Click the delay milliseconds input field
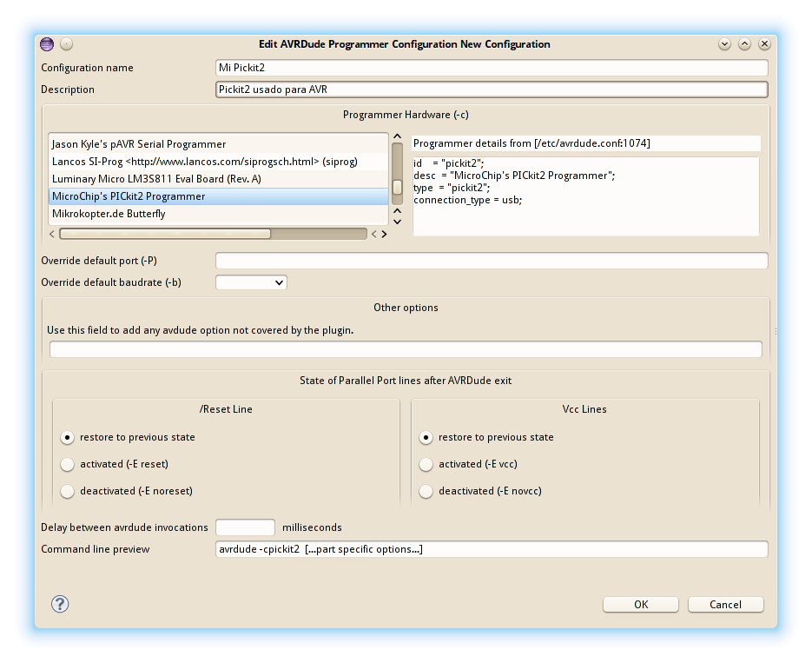 click(245, 527)
